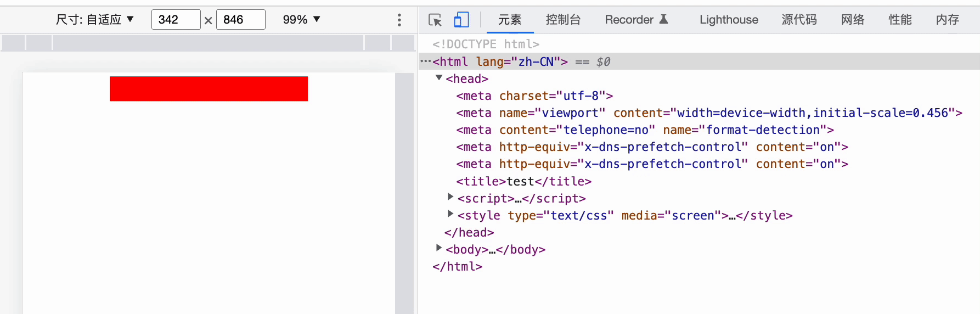This screenshot has width=980, height=314.
Task: Collapse the head element node
Action: click(439, 78)
